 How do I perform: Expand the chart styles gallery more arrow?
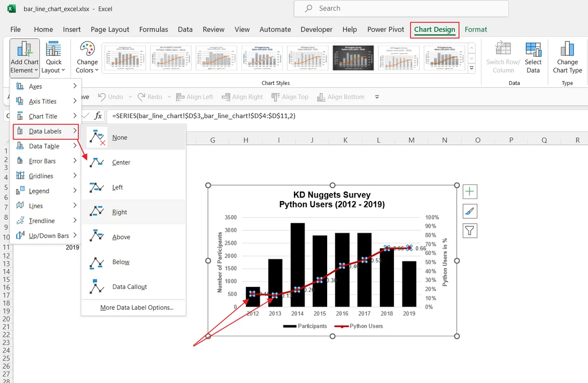pos(471,68)
